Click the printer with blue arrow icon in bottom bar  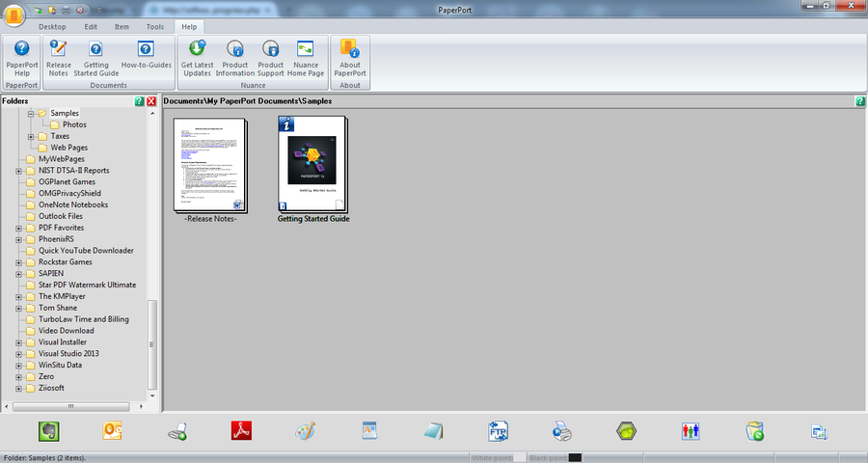tap(562, 431)
